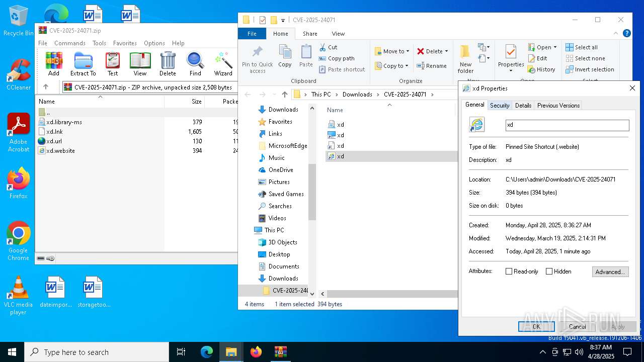Click the WinRAR Find icon
The image size is (644, 362).
click(x=195, y=64)
